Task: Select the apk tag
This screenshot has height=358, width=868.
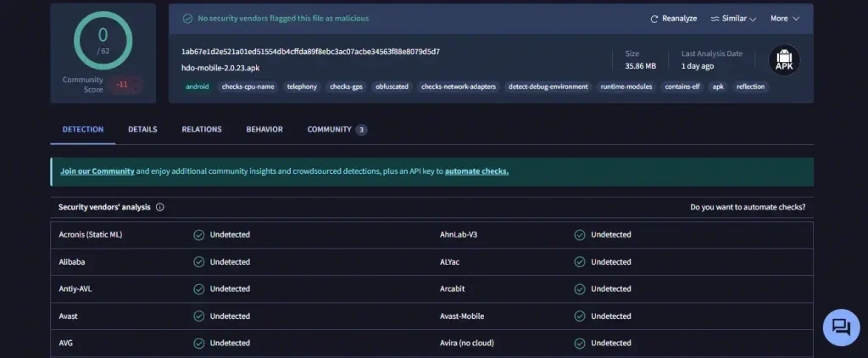Action: click(718, 87)
